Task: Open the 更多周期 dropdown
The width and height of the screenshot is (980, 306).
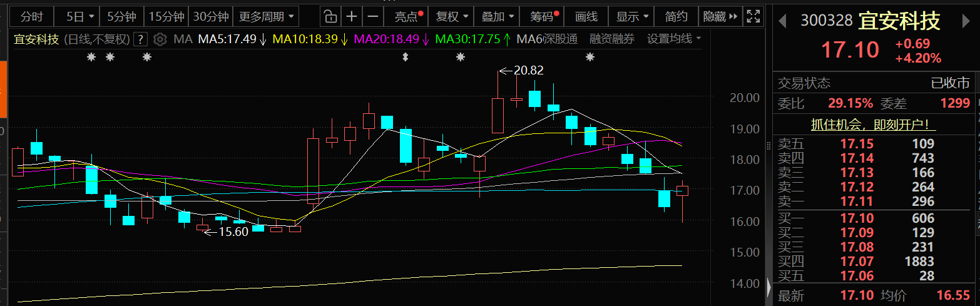Action: coord(265,16)
